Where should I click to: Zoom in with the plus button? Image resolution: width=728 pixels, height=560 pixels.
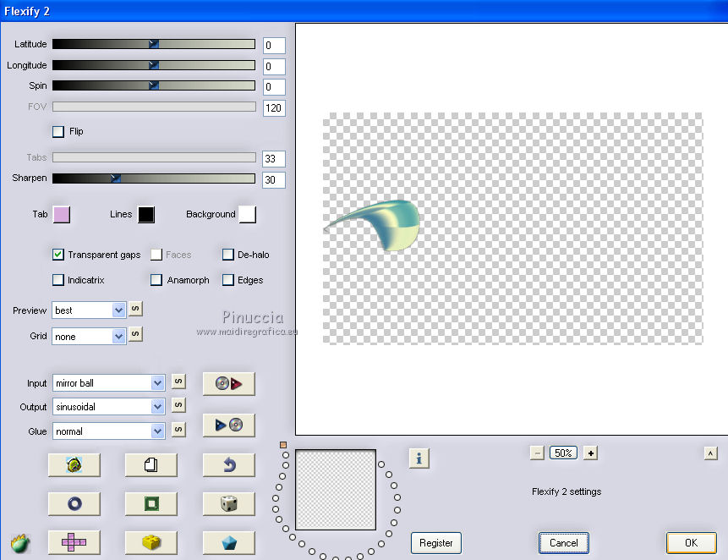point(590,453)
